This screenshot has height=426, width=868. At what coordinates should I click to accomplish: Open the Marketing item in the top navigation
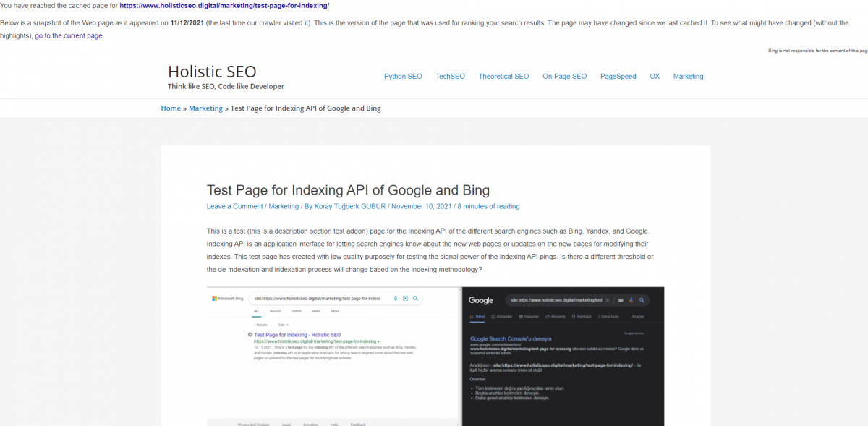pos(688,76)
